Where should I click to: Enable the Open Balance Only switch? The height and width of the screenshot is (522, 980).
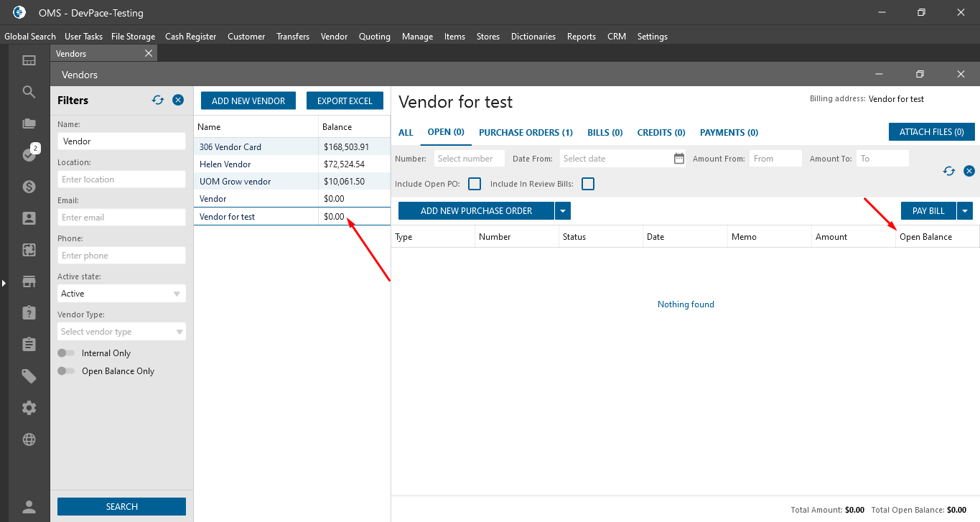click(67, 371)
